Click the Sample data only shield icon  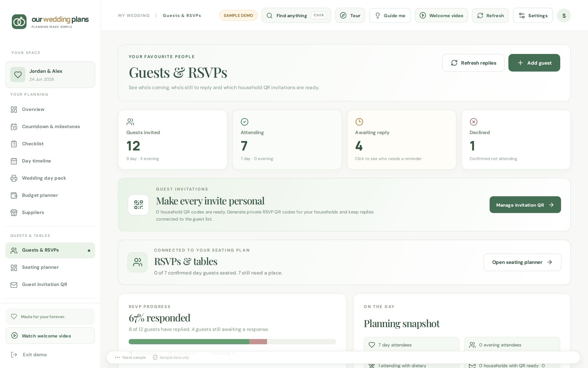(155, 357)
